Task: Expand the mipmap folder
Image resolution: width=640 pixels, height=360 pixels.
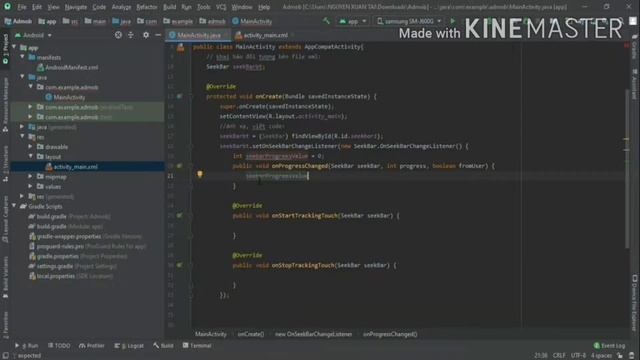Action: tap(31, 176)
